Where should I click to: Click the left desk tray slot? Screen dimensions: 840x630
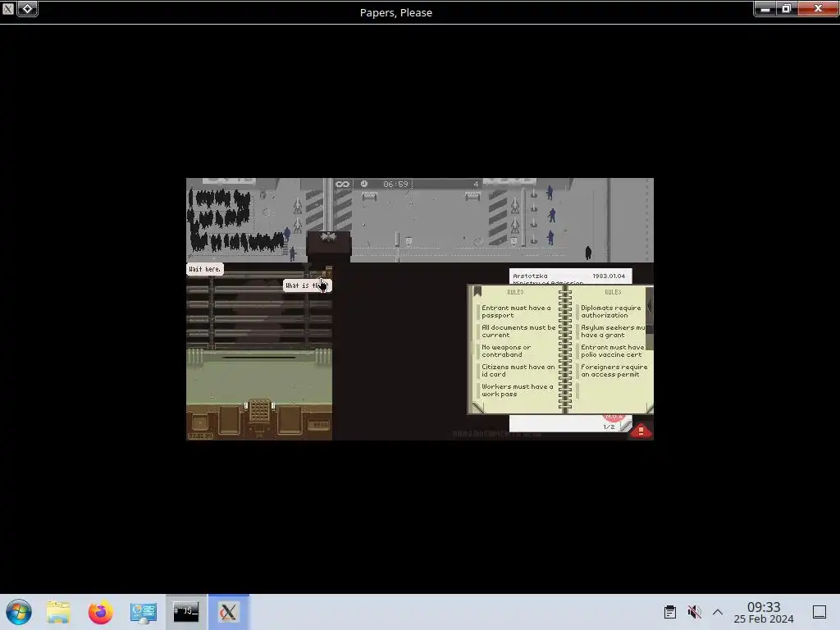point(230,421)
